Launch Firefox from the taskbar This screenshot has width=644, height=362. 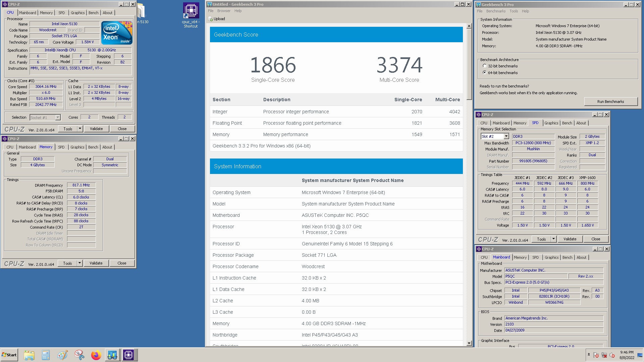tap(96, 355)
